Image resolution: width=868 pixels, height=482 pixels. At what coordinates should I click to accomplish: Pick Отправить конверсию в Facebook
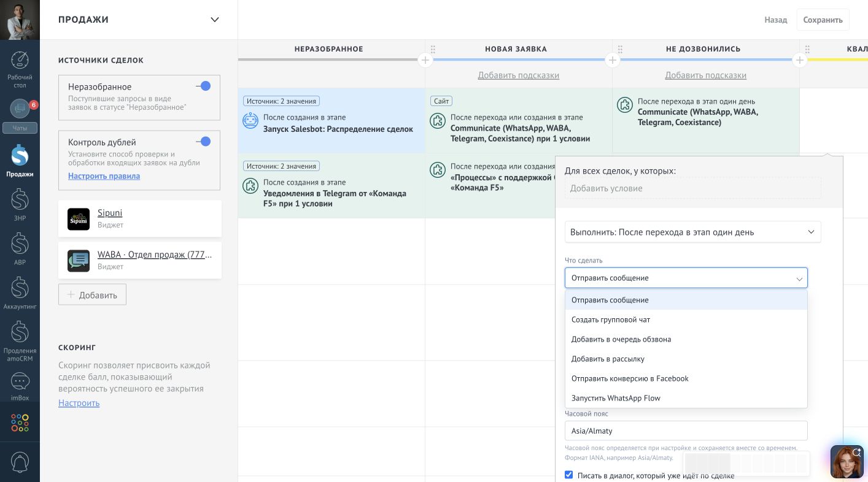(686, 378)
